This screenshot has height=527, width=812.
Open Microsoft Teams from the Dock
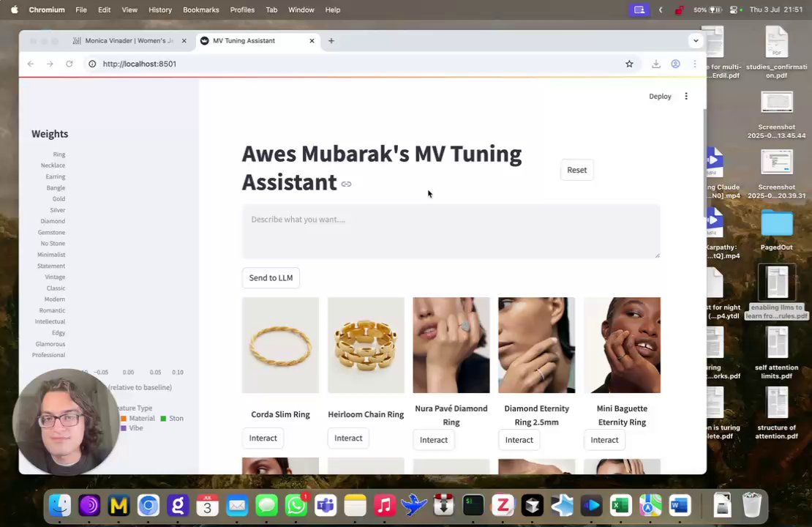[x=326, y=505]
